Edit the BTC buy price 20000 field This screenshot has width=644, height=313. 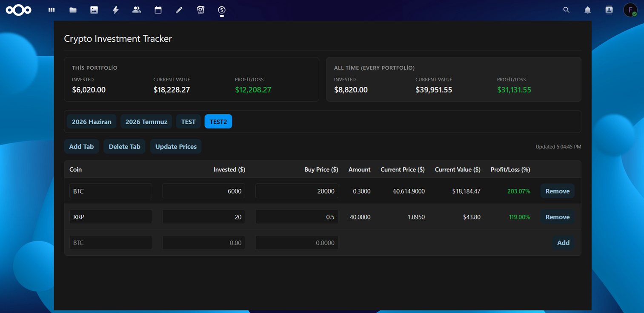coord(297,191)
